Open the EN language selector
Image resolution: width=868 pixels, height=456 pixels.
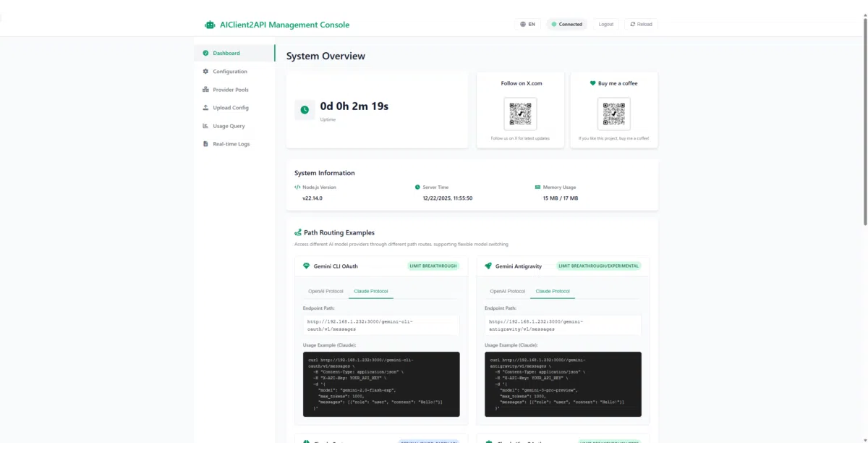(x=528, y=25)
